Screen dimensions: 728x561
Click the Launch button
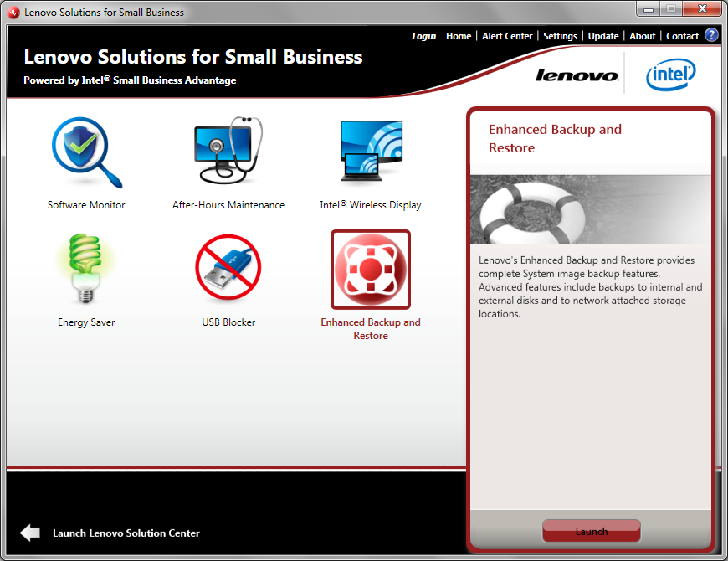click(591, 531)
